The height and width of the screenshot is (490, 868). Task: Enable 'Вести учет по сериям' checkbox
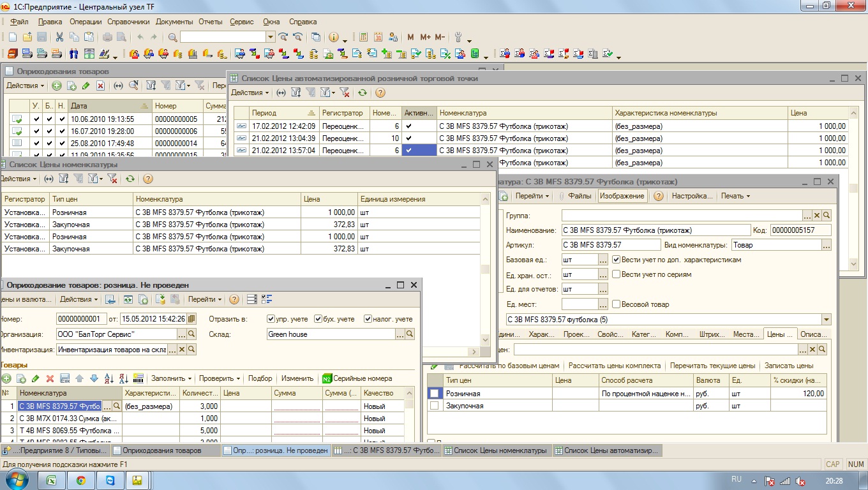617,274
